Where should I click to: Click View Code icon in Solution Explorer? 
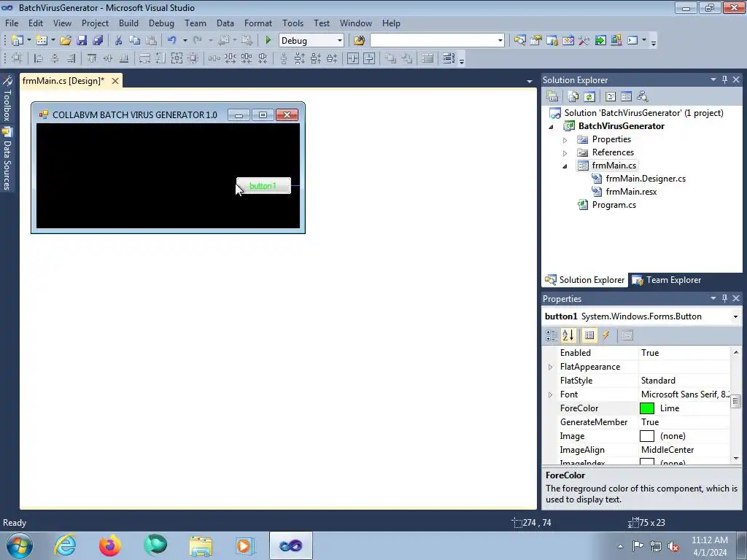click(x=611, y=97)
